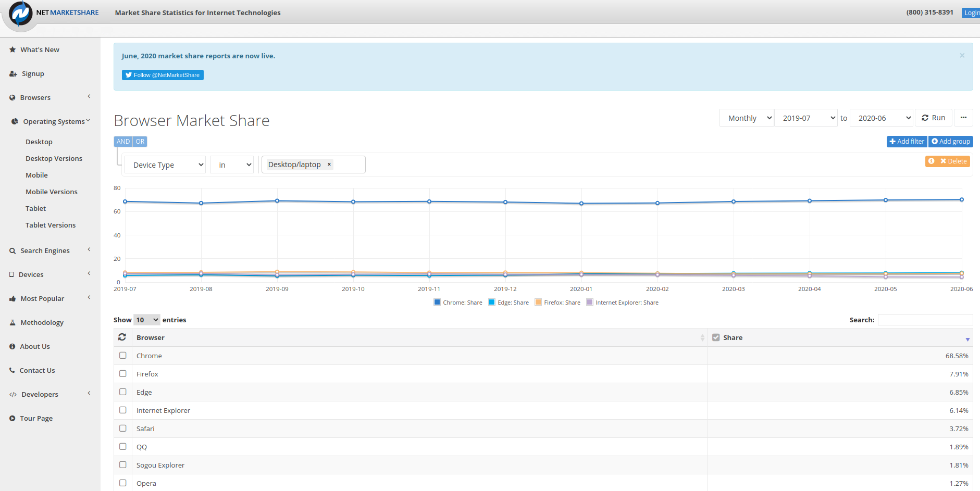980x491 pixels.
Task: Dismiss the June 2020 announcement banner
Action: tap(962, 56)
